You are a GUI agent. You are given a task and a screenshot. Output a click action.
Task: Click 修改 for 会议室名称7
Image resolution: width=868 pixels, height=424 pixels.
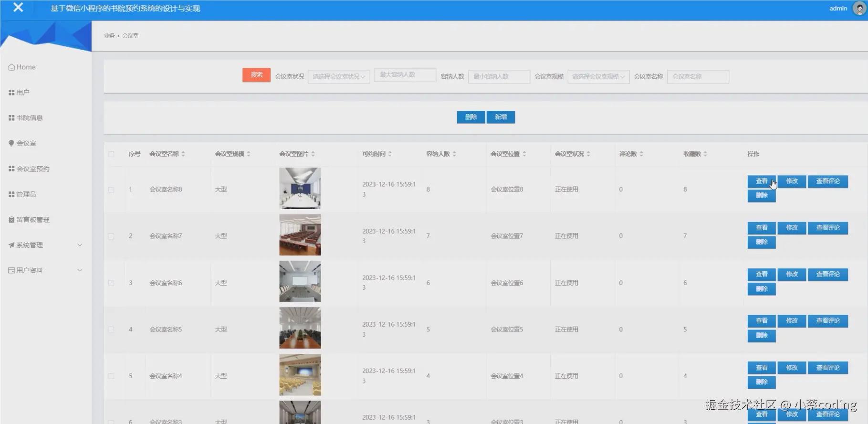click(792, 228)
